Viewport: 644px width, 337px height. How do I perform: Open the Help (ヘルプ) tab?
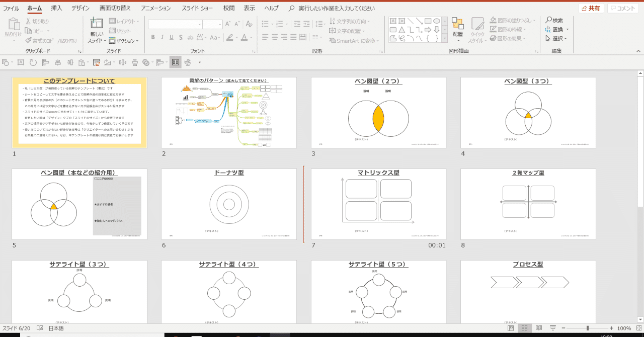[x=271, y=8]
